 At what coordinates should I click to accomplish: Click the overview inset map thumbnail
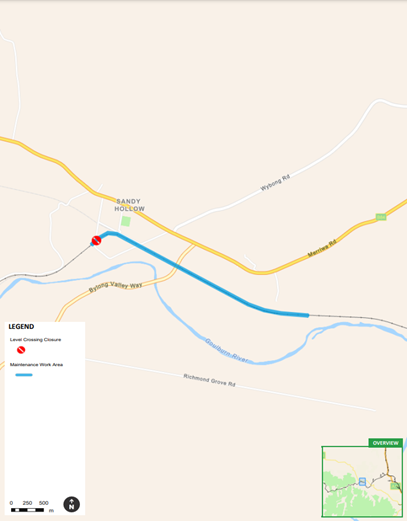(x=362, y=481)
